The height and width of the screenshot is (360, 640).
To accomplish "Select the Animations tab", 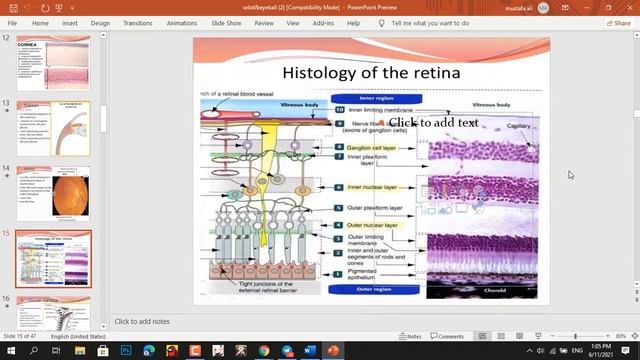I will click(182, 23).
